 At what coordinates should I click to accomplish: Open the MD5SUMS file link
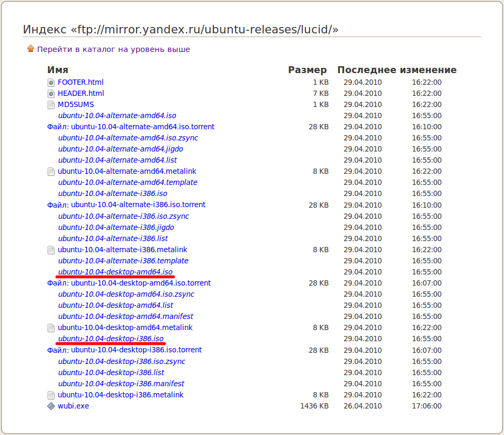(76, 104)
